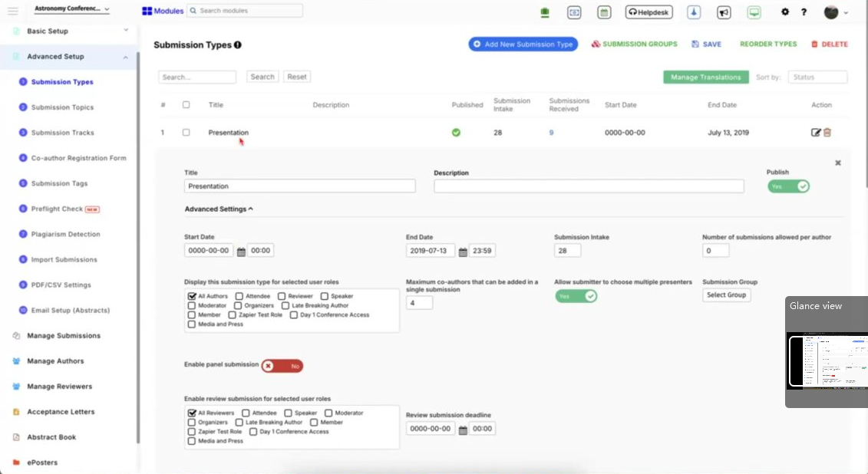This screenshot has height=474, width=868.
Task: Collapse the Advanced Settings section
Action: 219,209
